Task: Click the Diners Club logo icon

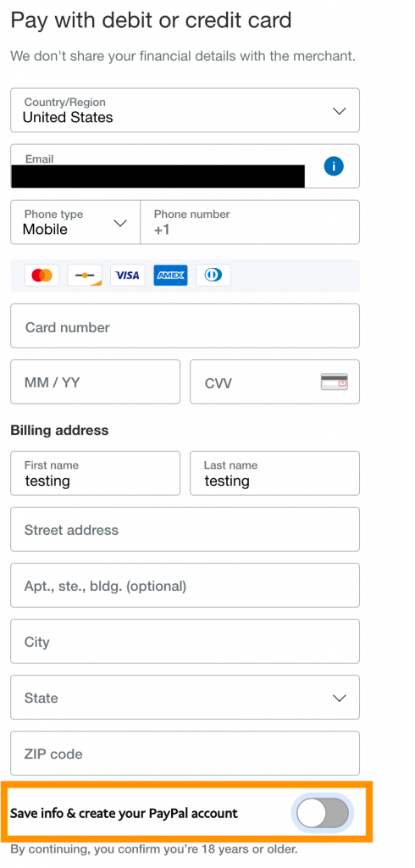Action: pos(213,275)
